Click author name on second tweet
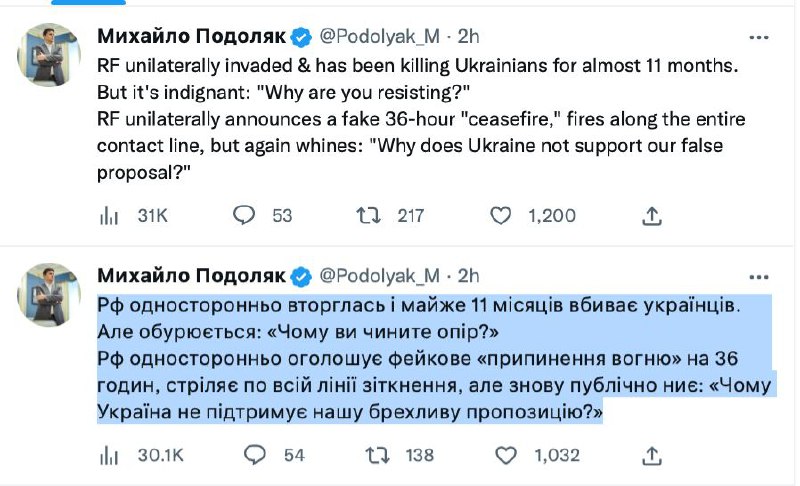 190,276
